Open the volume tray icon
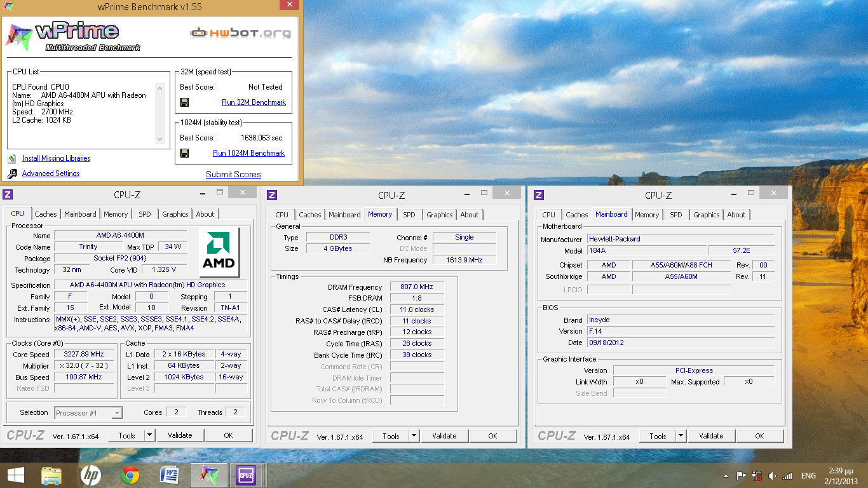This screenshot has height=488, width=868. (772, 476)
